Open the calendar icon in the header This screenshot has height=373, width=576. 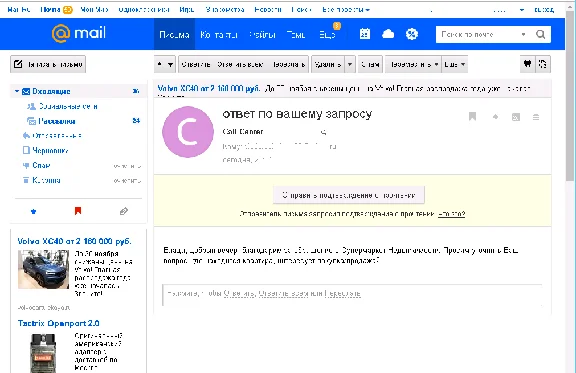365,34
